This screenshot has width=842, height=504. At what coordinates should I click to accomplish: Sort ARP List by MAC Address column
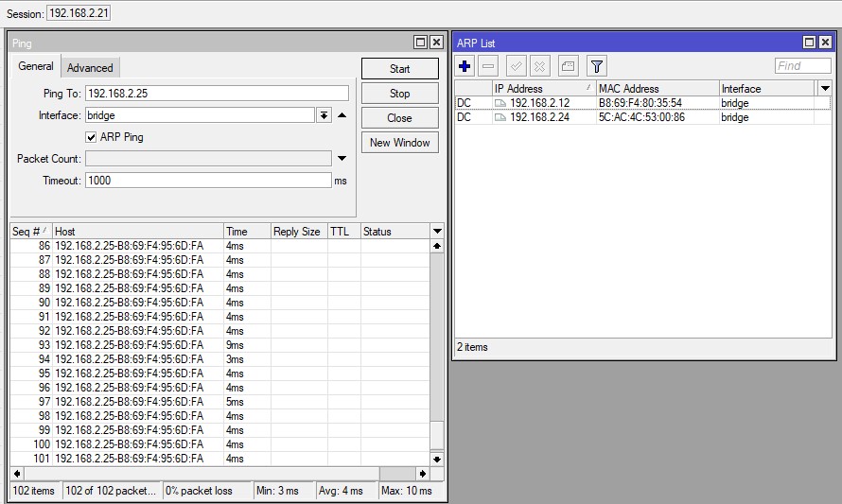[x=658, y=88]
